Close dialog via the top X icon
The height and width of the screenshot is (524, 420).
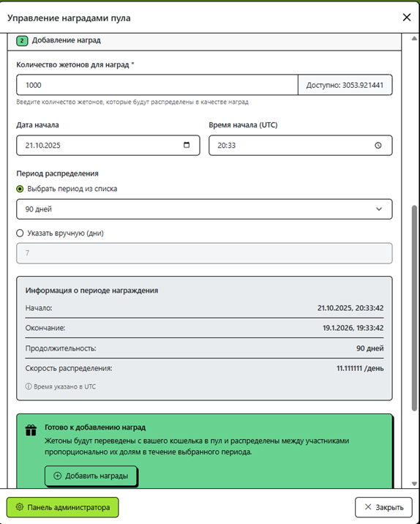click(x=407, y=18)
